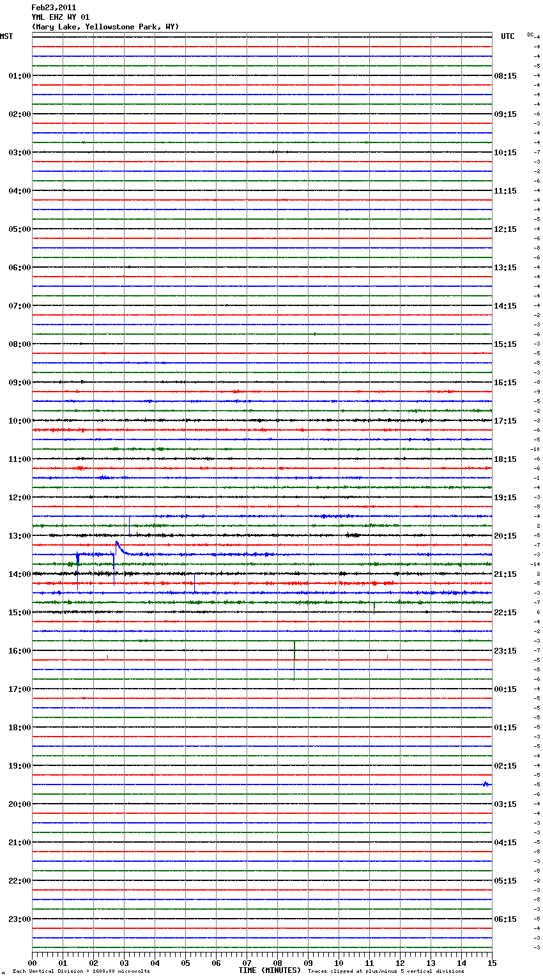Select the 10:00 MST time label

coord(20,421)
